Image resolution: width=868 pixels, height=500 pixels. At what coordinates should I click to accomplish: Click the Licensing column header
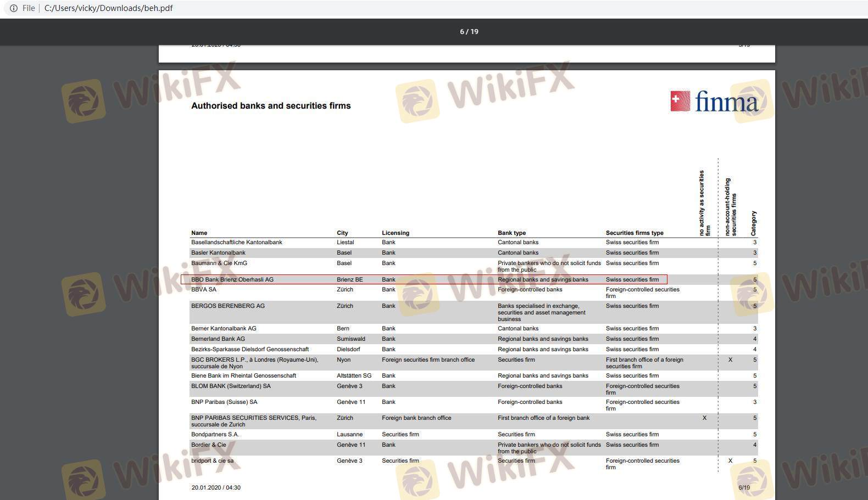[x=395, y=233]
